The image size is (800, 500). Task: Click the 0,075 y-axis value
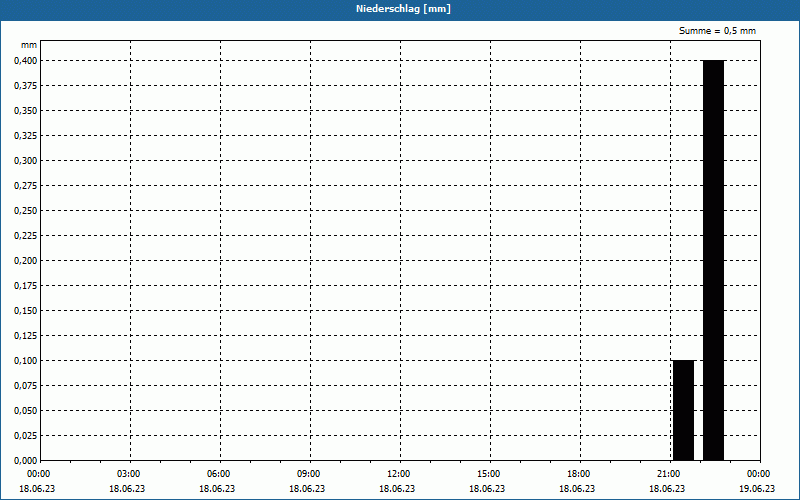coord(26,386)
